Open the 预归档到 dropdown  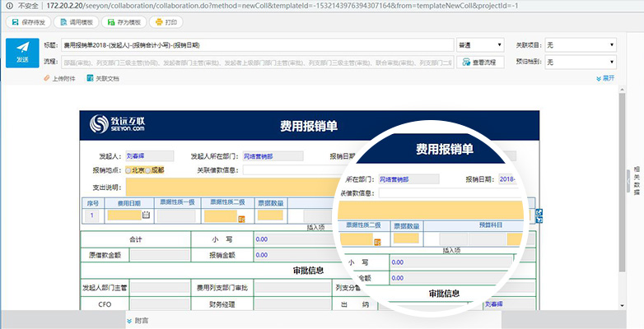click(581, 62)
